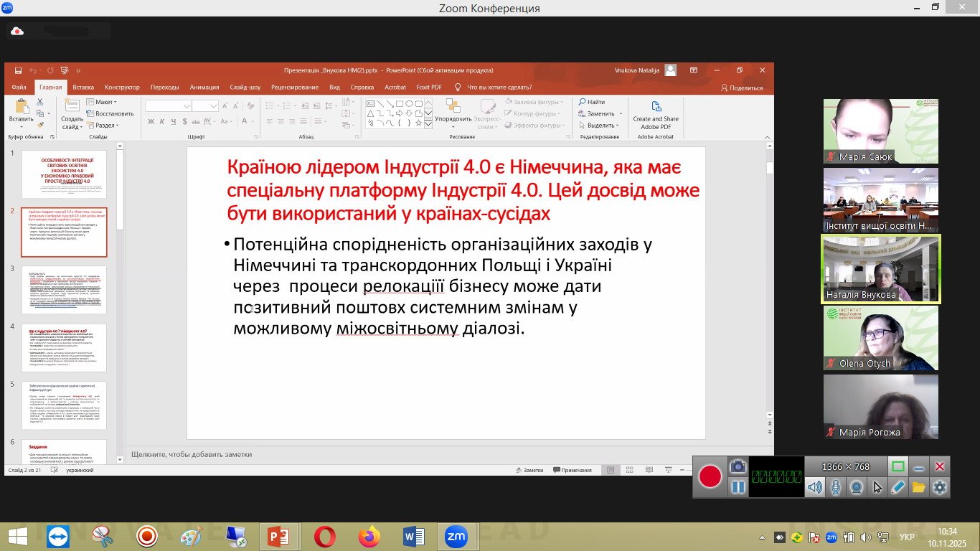
Task: Select slide 4 thumbnail in the slide panel
Action: (64, 348)
